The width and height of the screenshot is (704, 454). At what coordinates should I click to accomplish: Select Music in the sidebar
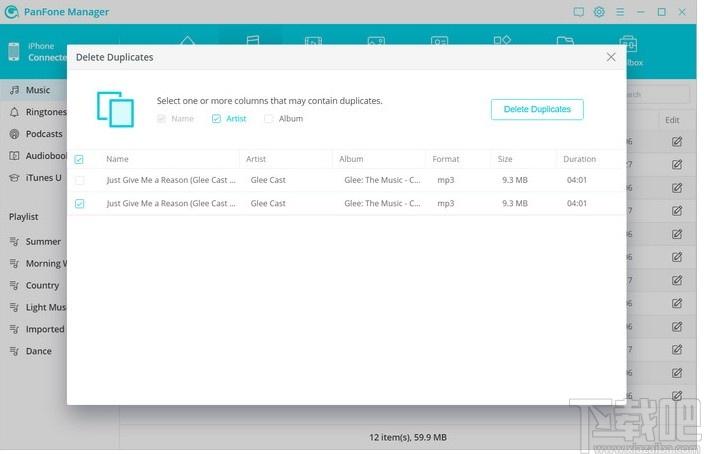(x=34, y=90)
